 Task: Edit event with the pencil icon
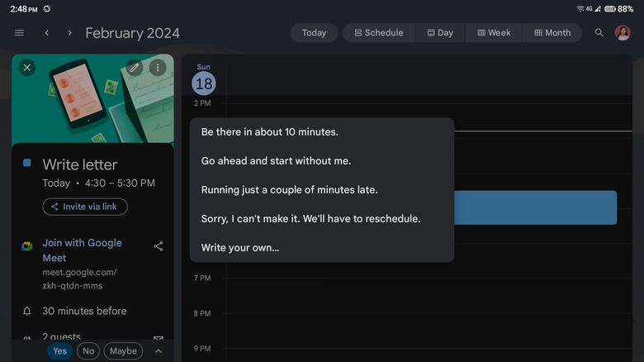point(135,68)
